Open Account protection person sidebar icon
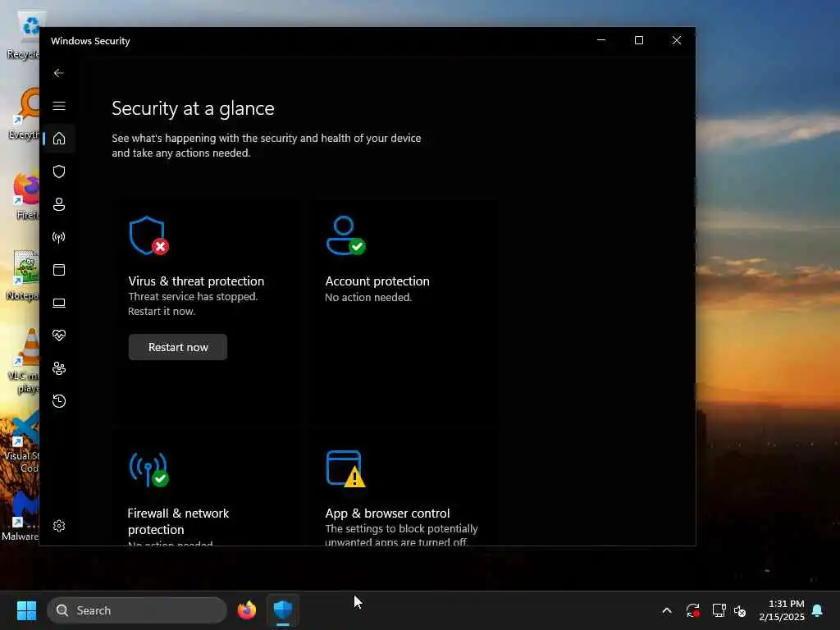Image resolution: width=840 pixels, height=630 pixels. coord(59,204)
